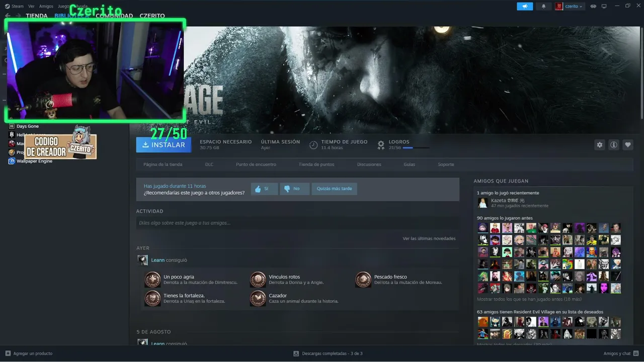Click the Vínculos rotos achievement icon
Viewport: 644px width, 362px height.
(x=258, y=280)
